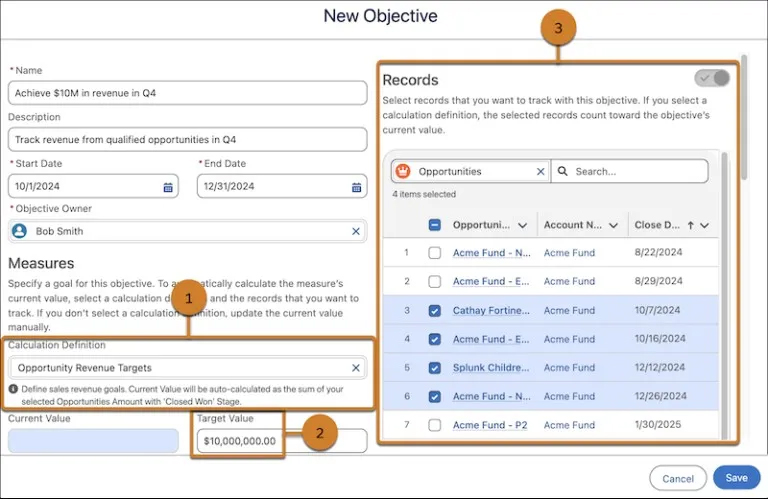Viewport: 768px width, 499px height.
Task: Open the Close Date column dropdown
Action: tap(704, 225)
